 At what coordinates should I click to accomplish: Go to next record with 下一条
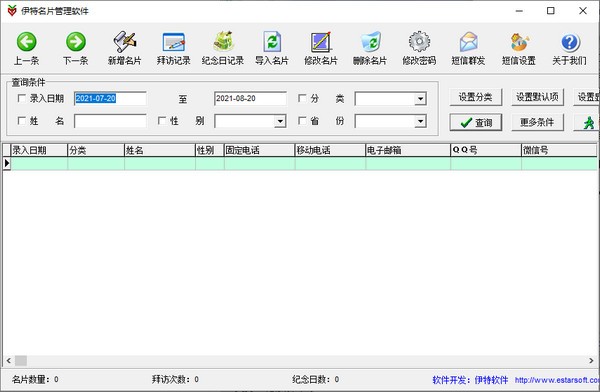pyautogui.click(x=75, y=49)
